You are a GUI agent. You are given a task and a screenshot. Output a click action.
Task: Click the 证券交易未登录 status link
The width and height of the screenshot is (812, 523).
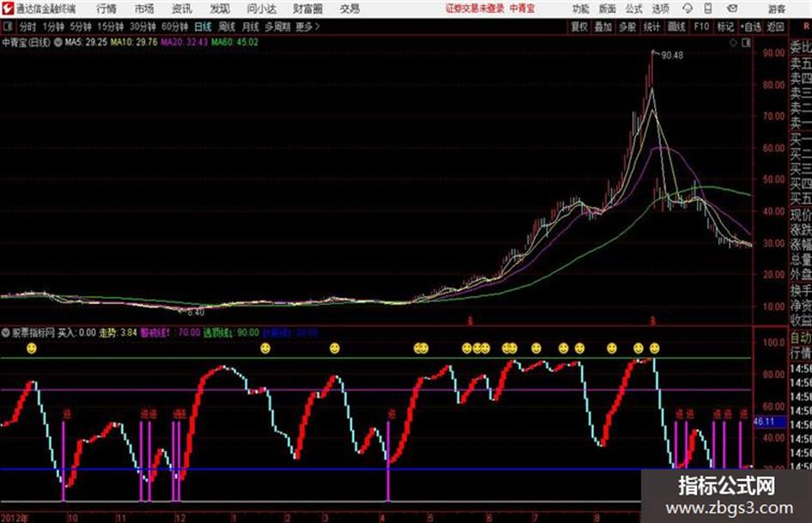coord(475,9)
